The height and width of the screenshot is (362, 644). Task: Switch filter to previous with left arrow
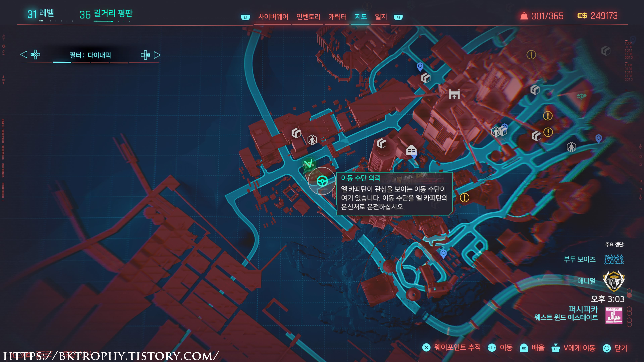tap(24, 54)
